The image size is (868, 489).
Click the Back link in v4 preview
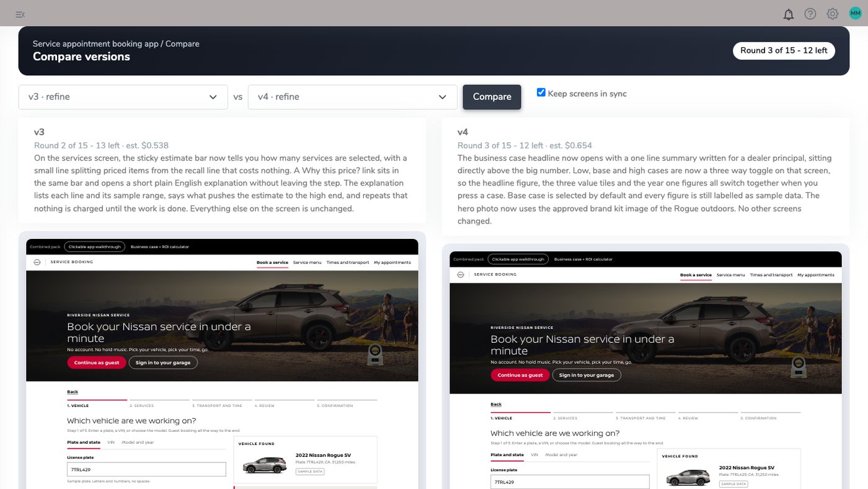click(496, 405)
